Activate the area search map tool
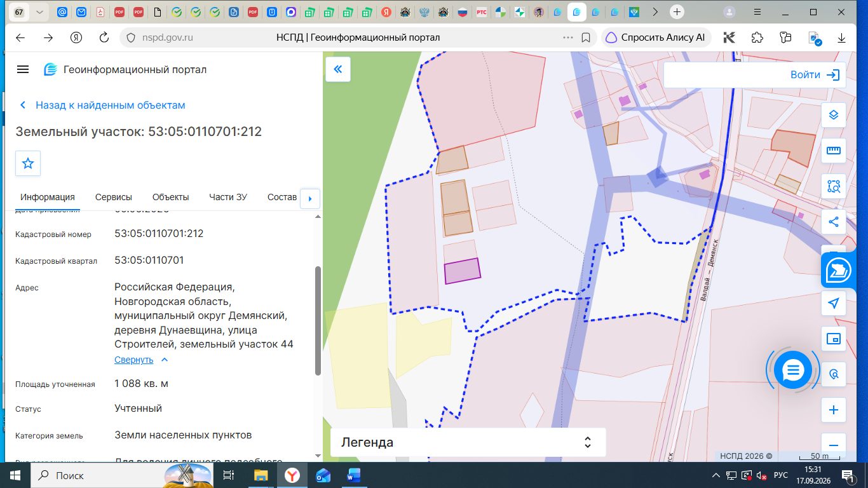 (x=834, y=186)
